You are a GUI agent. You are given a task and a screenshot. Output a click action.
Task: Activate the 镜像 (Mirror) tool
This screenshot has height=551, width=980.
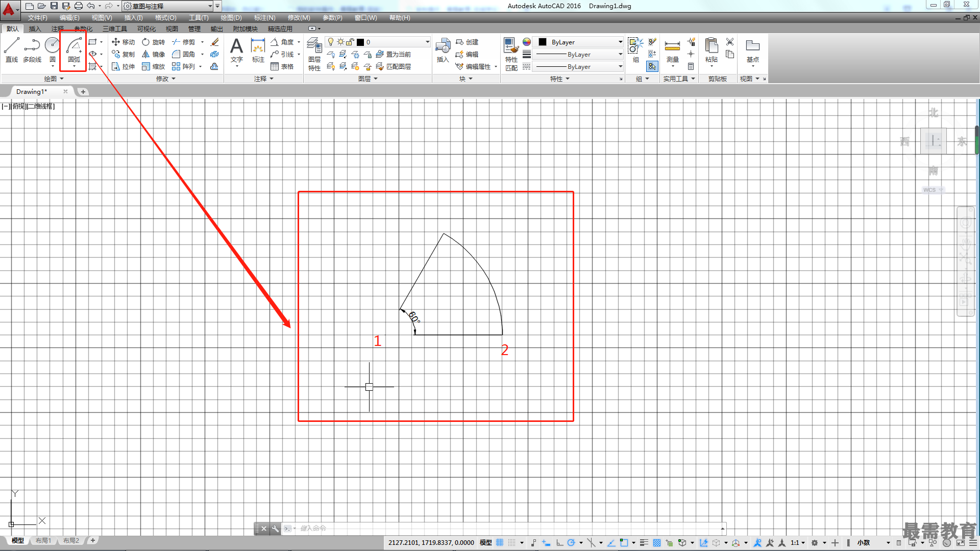pos(154,54)
